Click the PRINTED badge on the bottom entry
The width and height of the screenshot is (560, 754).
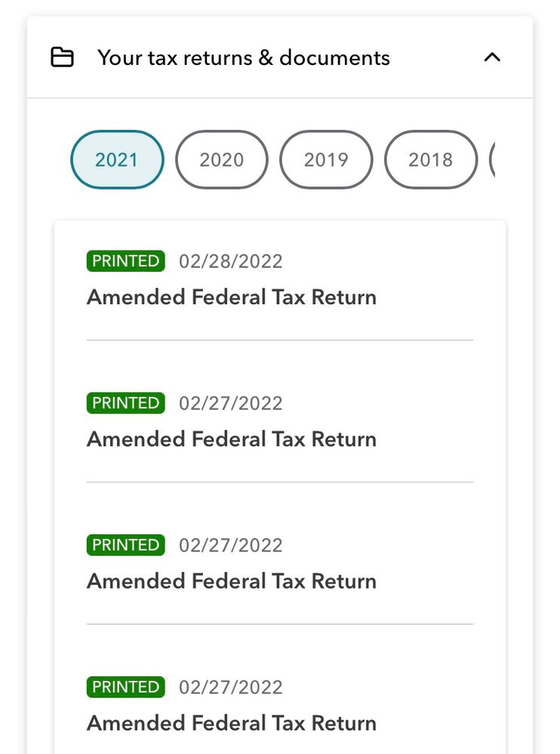click(x=125, y=687)
